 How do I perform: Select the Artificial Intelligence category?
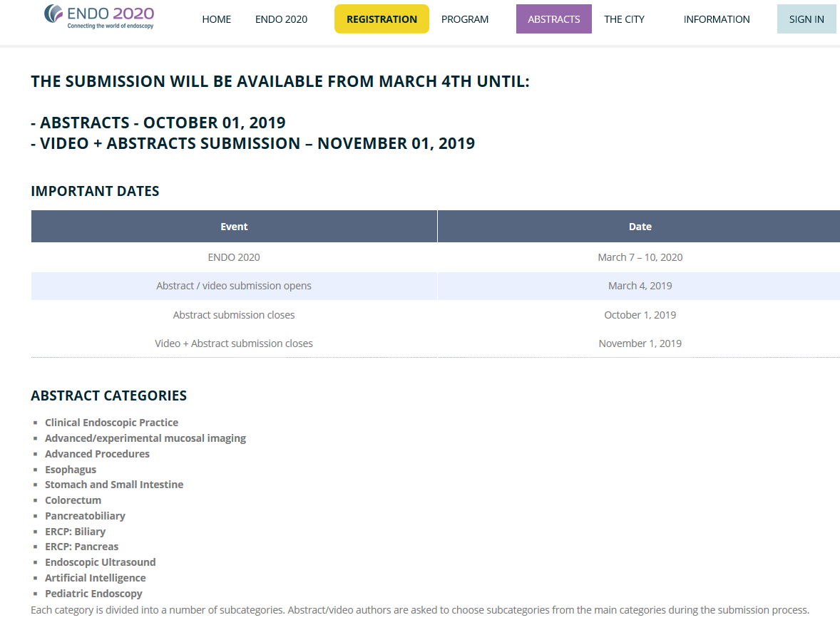point(96,578)
